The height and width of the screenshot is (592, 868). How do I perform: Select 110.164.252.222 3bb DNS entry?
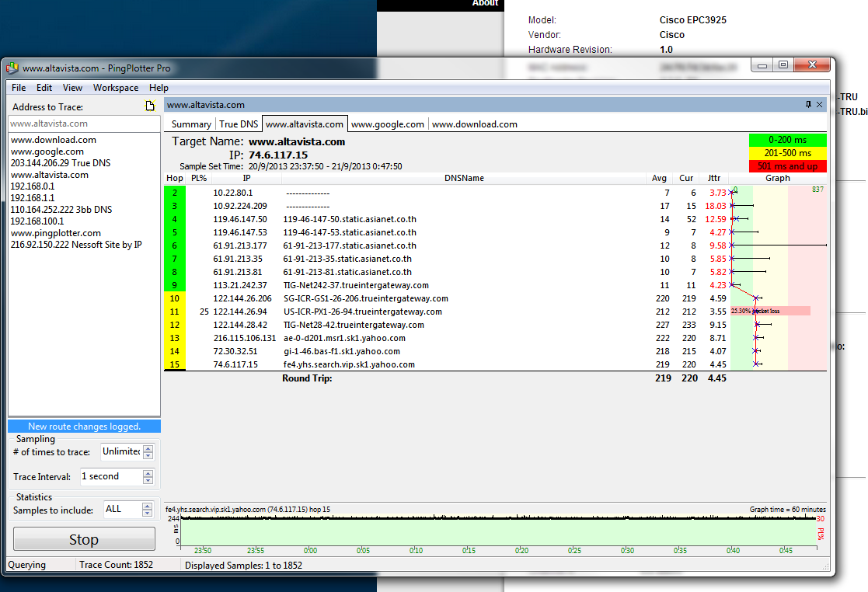click(x=61, y=209)
